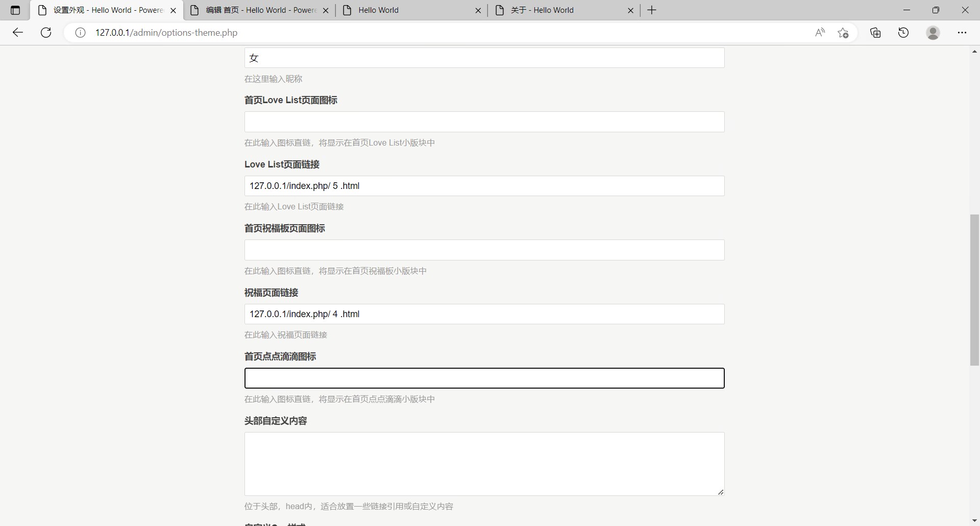980x526 pixels.
Task: Add this page to favorites star icon
Action: [x=843, y=33]
